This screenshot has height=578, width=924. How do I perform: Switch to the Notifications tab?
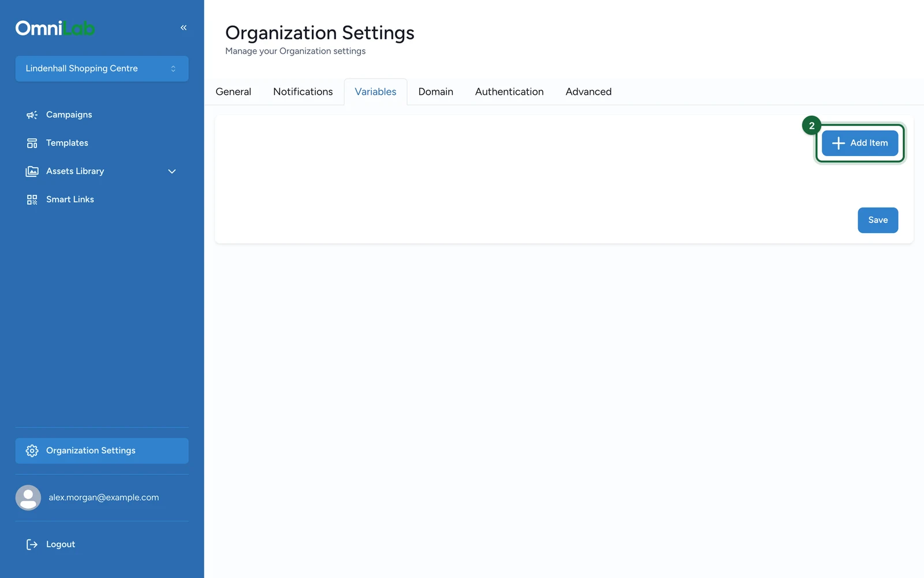click(303, 92)
